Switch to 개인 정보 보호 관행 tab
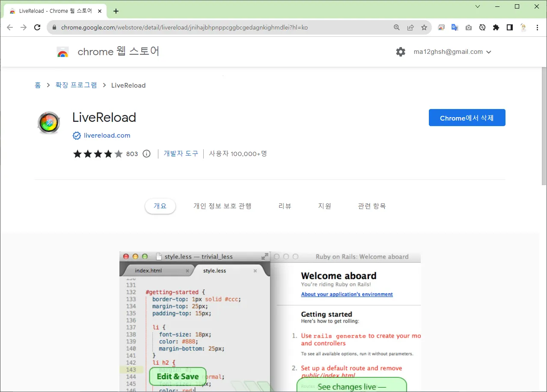547x392 pixels. point(223,206)
